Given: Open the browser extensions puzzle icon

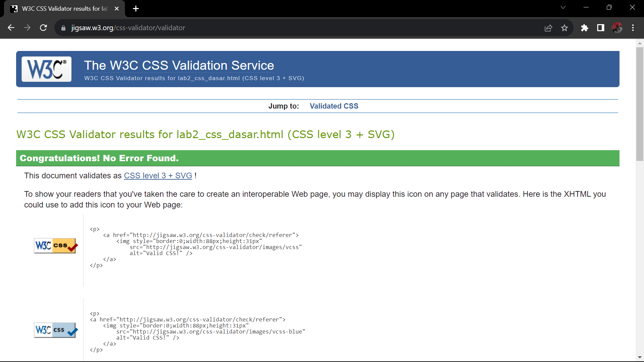Looking at the screenshot, I should click(585, 28).
